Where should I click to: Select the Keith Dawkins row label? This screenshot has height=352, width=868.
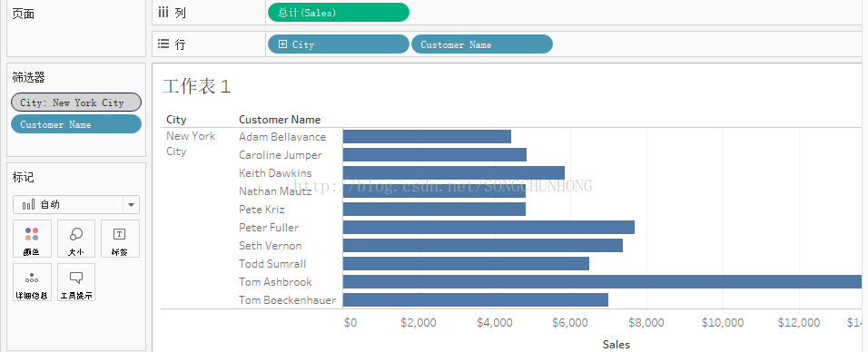pos(275,173)
